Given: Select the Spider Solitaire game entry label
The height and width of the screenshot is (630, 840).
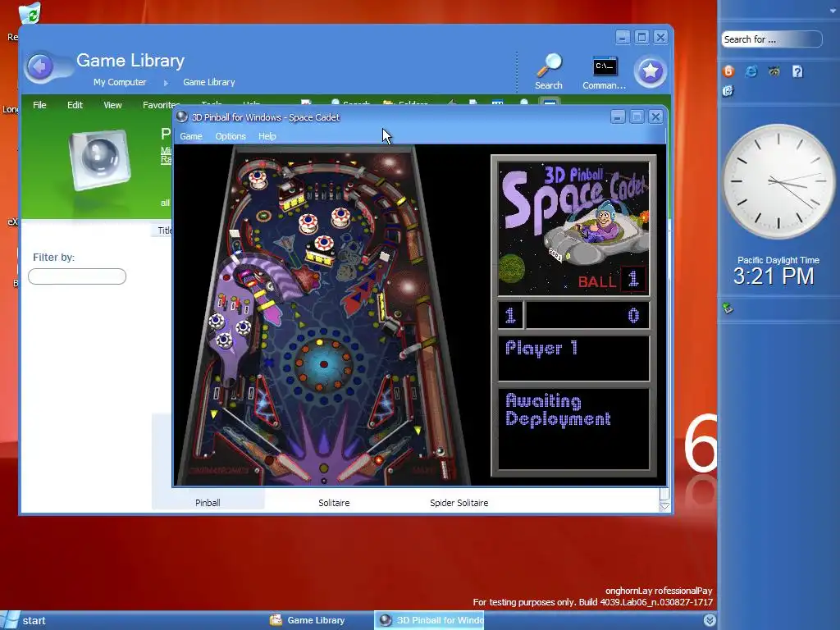Looking at the screenshot, I should [x=459, y=503].
